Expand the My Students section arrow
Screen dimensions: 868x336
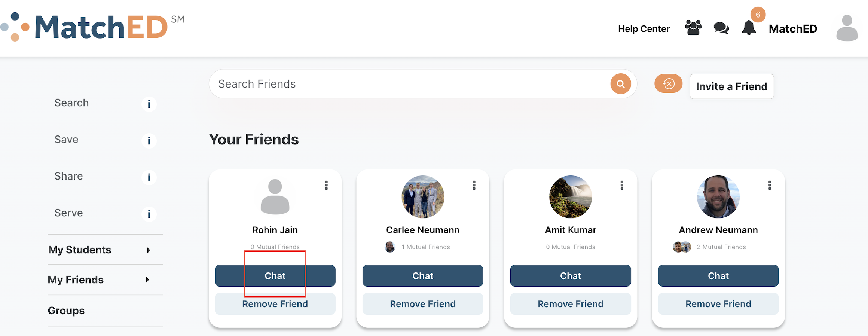pos(149,250)
